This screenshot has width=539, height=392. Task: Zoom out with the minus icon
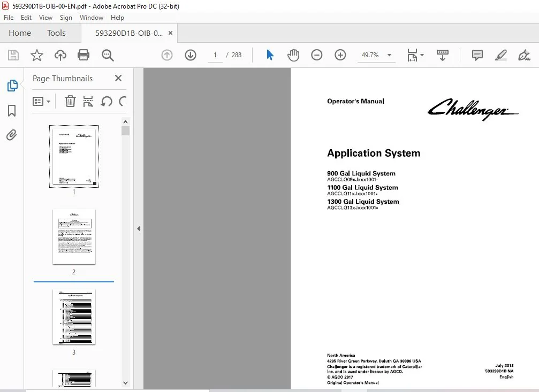pyautogui.click(x=316, y=55)
